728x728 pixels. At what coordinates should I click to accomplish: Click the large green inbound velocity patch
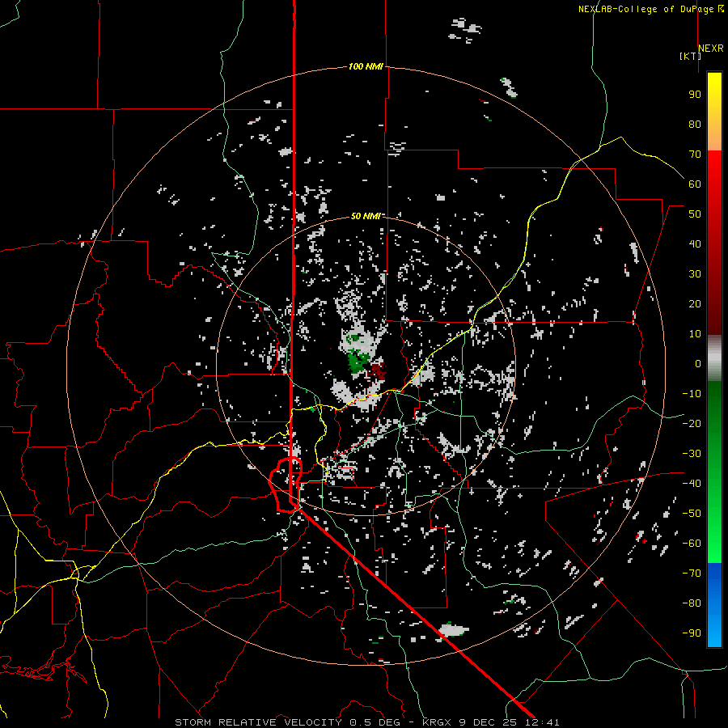[x=358, y=362]
